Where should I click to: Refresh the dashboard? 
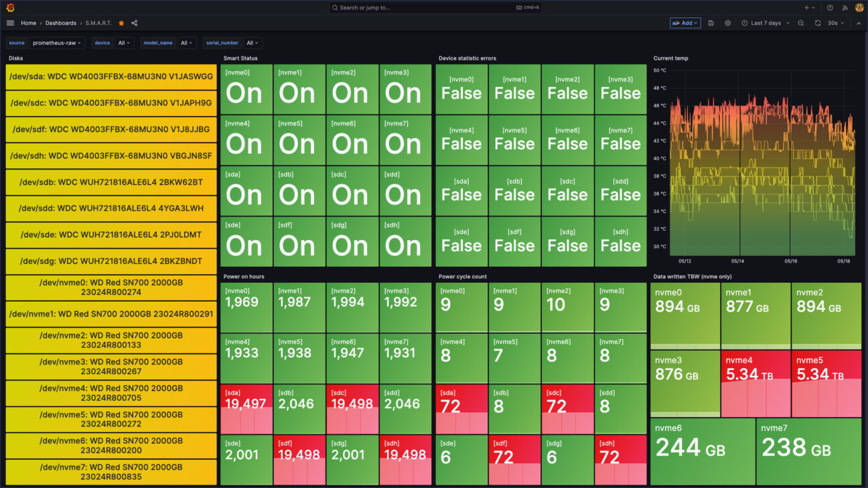[x=818, y=23]
